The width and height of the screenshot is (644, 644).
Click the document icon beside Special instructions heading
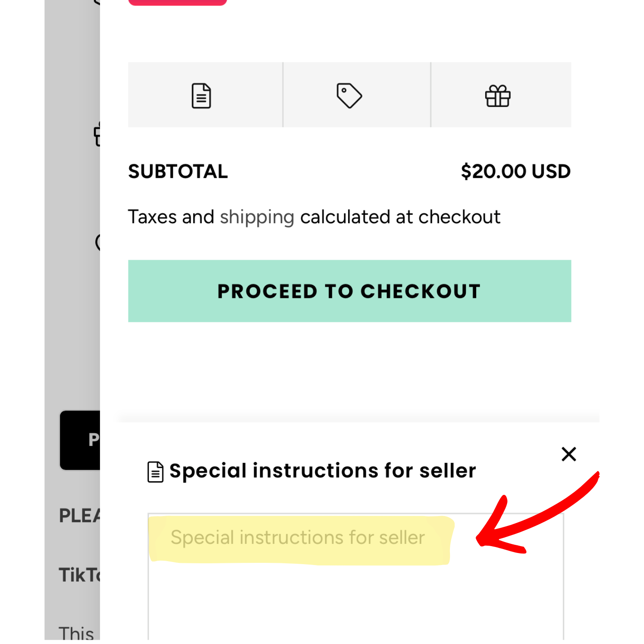click(x=155, y=472)
